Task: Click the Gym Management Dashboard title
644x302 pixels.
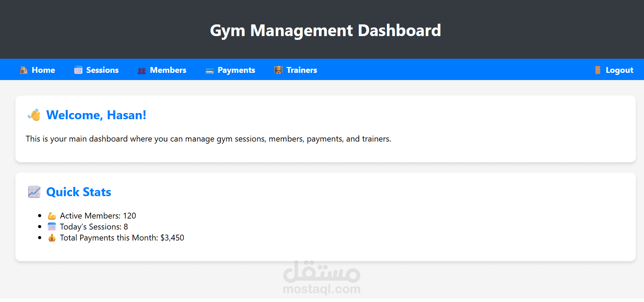Action: click(325, 31)
